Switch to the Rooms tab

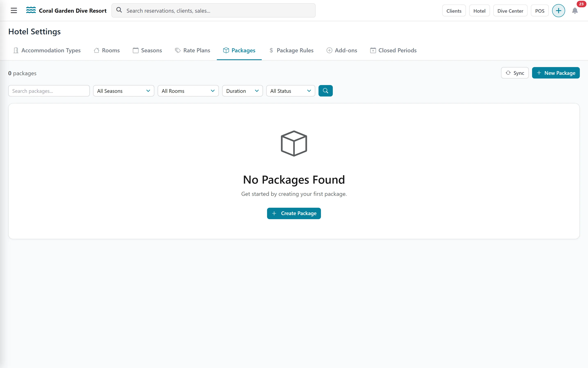point(107,50)
